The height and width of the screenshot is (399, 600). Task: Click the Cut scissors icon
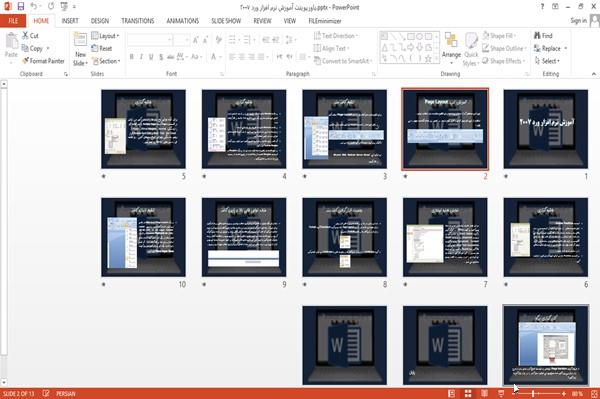click(26, 36)
